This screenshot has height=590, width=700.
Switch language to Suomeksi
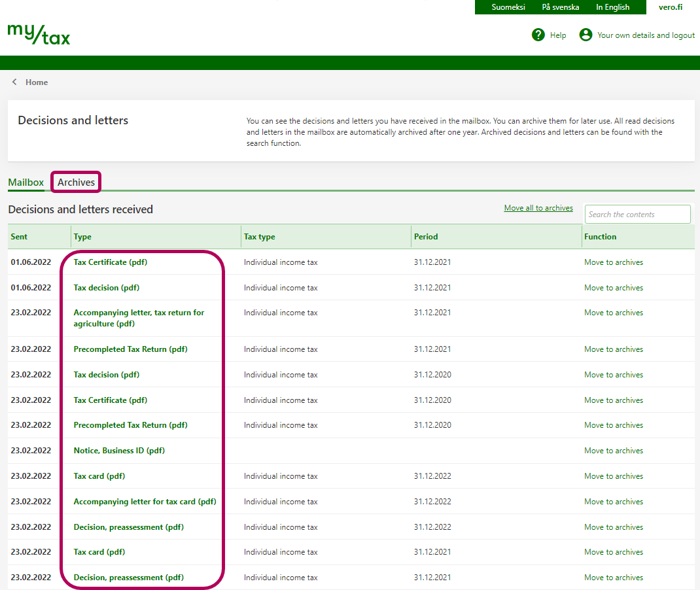pos(508,7)
